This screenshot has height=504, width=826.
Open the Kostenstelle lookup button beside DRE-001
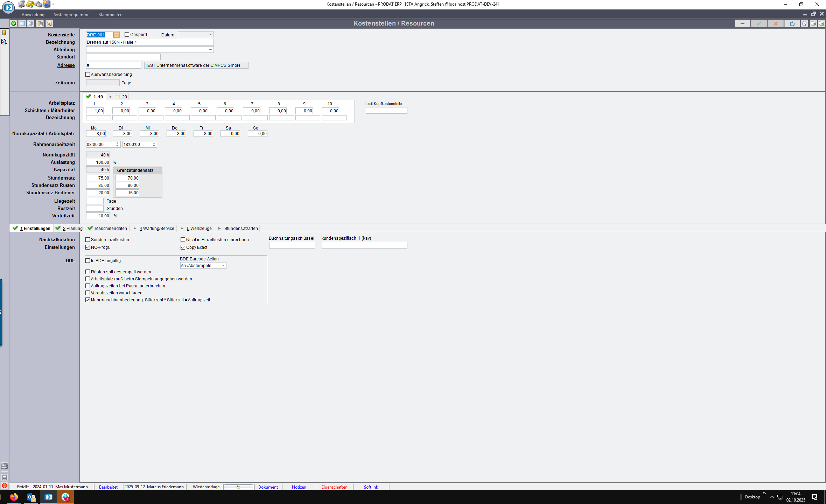click(x=117, y=35)
